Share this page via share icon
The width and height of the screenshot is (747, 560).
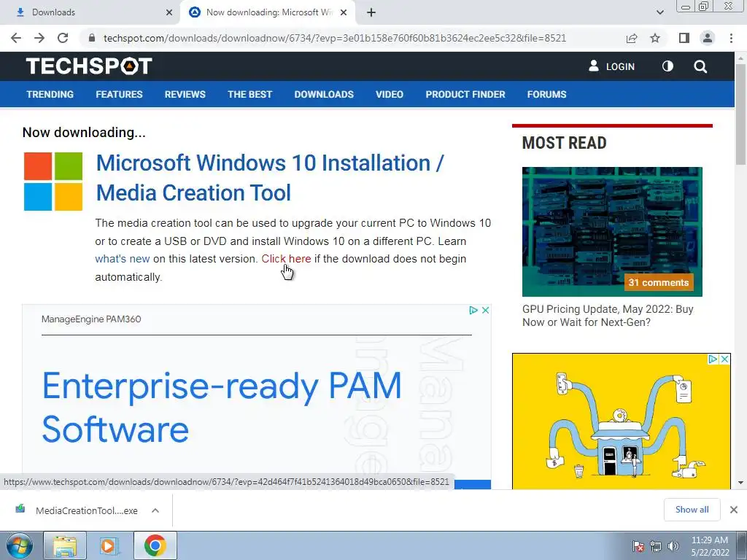pos(632,38)
